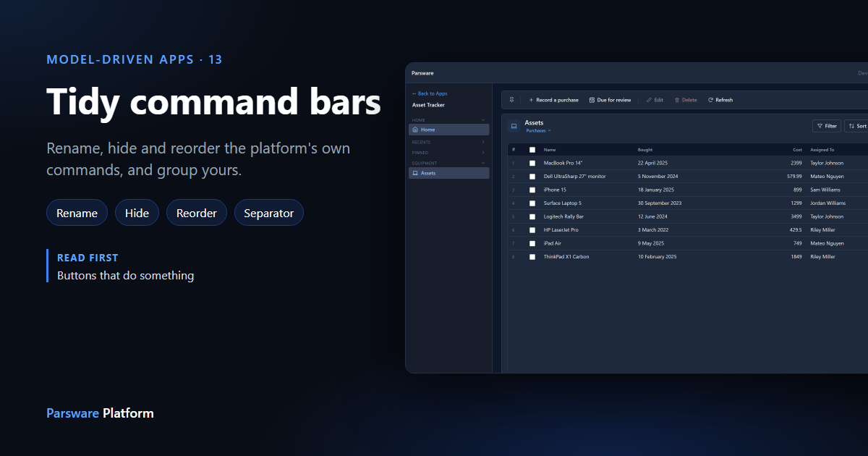Screen dimensions: 868x456
Task: Click the Home house icon in sidebar
Action: coord(415,130)
